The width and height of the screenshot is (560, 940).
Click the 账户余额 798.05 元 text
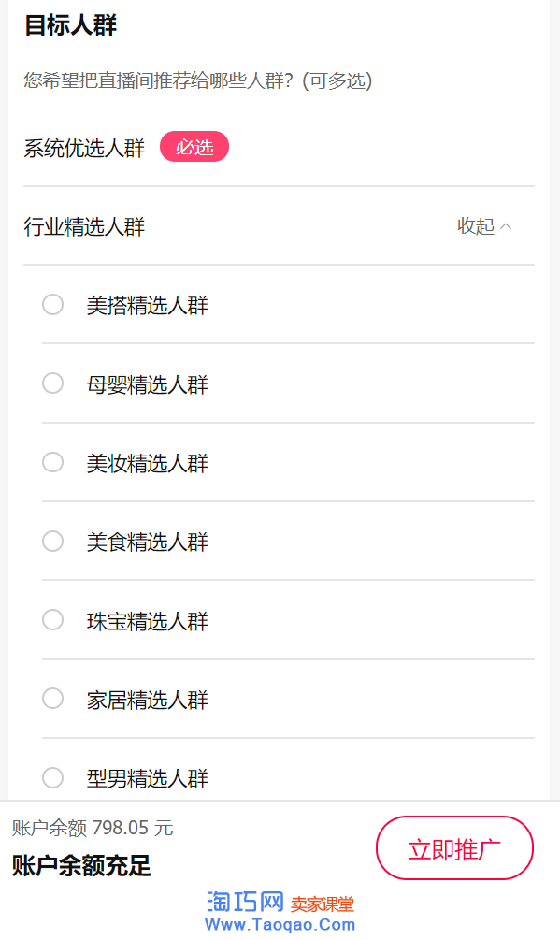tap(93, 828)
